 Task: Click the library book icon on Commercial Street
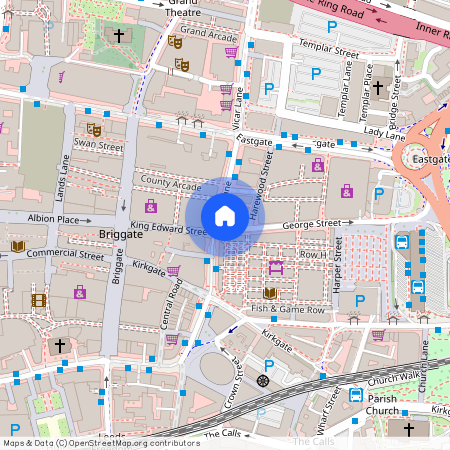tap(18, 247)
